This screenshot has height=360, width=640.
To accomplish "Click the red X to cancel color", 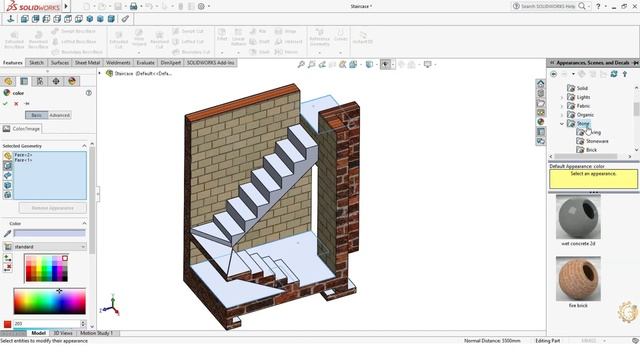I will pyautogui.click(x=16, y=104).
